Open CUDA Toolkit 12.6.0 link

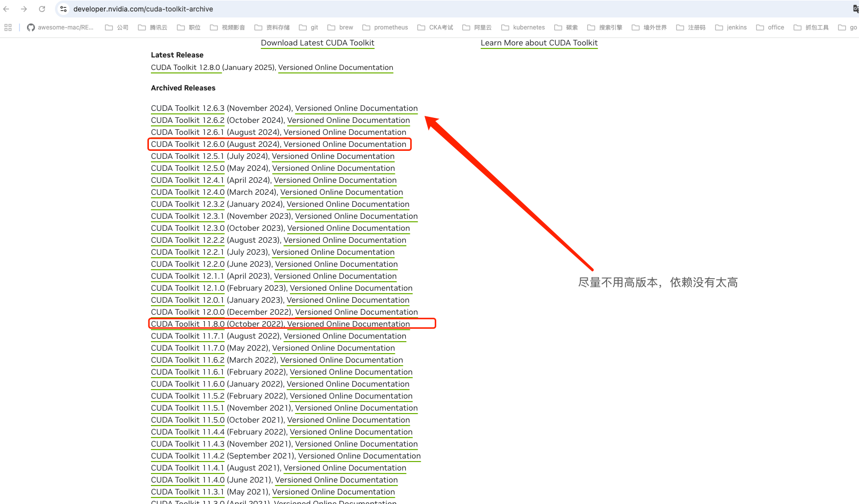(x=188, y=144)
